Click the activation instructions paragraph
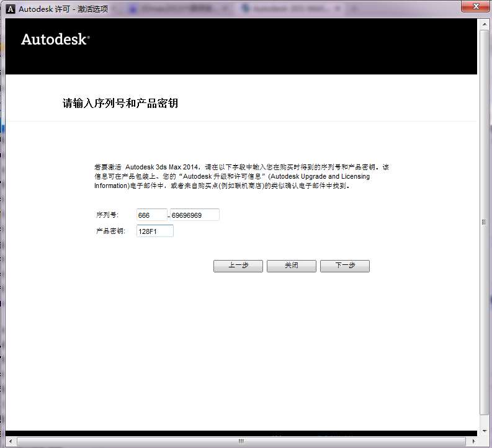Viewport: 492px width, 448px height. pyautogui.click(x=241, y=176)
